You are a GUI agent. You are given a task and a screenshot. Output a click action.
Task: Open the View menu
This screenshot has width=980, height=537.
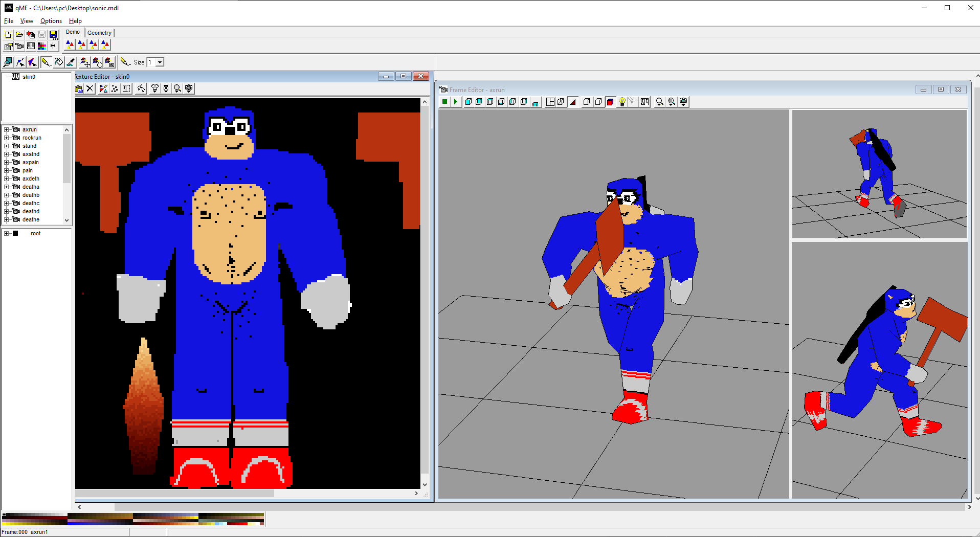coord(27,21)
